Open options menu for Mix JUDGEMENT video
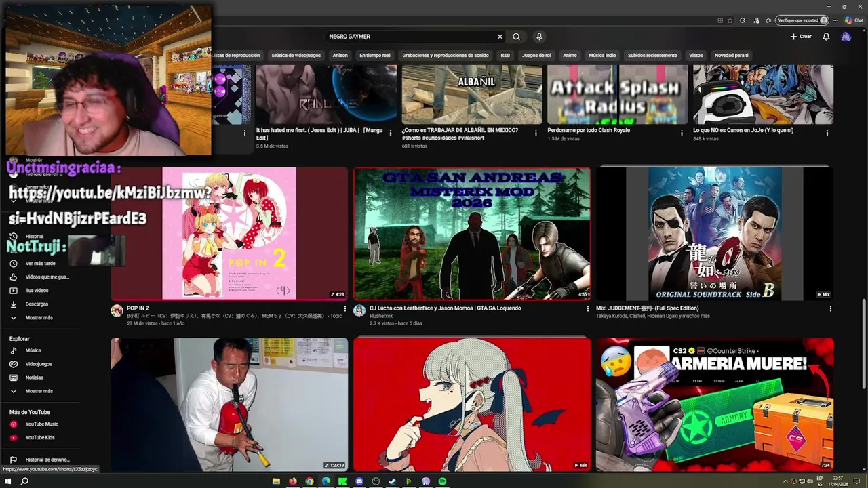 [830, 309]
